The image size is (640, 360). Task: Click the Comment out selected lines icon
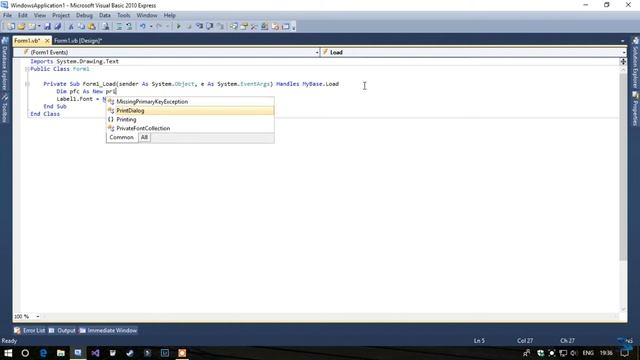119,27
